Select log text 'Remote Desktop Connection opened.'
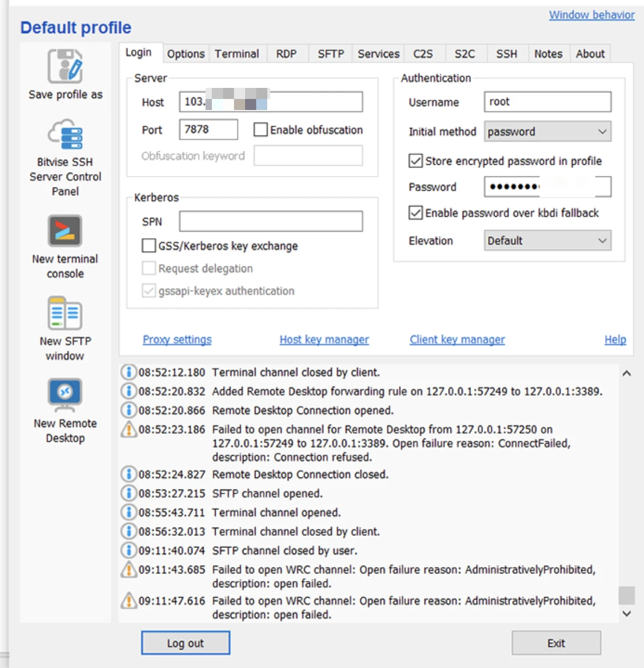The width and height of the screenshot is (644, 668). tap(303, 410)
